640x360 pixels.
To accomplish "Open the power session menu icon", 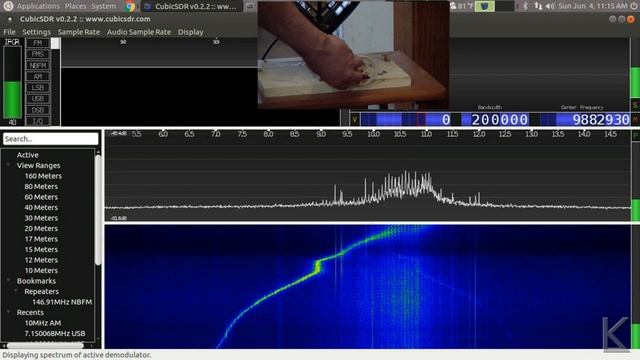I will click(634, 6).
